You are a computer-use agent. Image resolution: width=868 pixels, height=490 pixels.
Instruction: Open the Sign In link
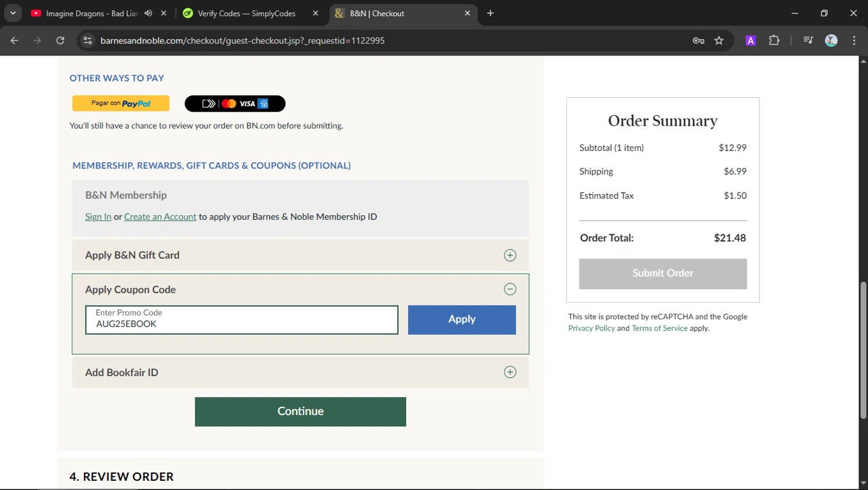point(98,216)
